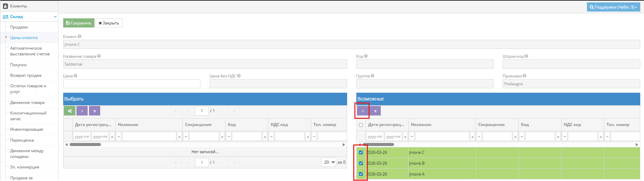Toggle select-all checkbox in Возможные header
Viewport: 644px width, 181px height.
361,125
